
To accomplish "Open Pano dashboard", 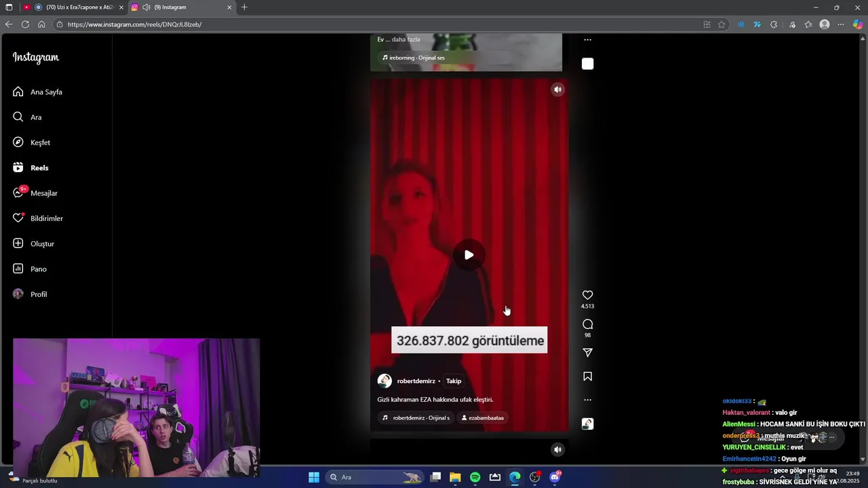I will pyautogui.click(x=30, y=269).
